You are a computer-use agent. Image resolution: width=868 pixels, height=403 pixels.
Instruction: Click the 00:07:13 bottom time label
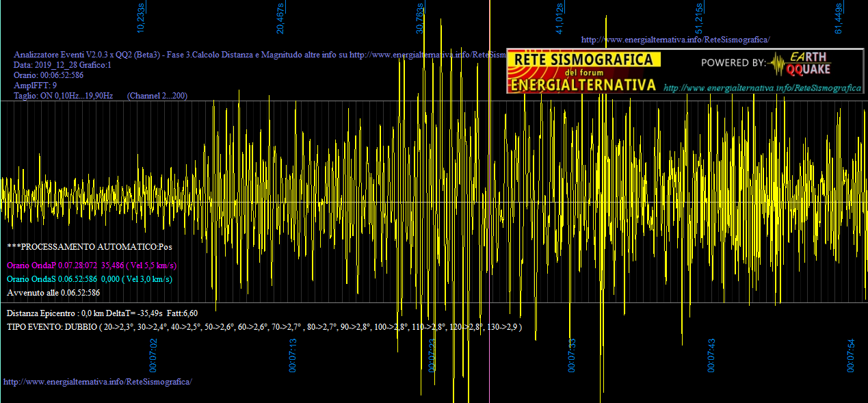293,355
